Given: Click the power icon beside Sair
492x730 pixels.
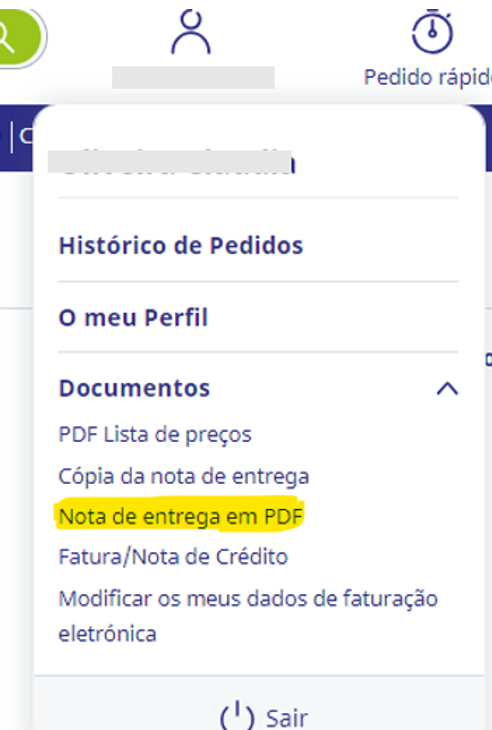Looking at the screenshot, I should [237, 716].
